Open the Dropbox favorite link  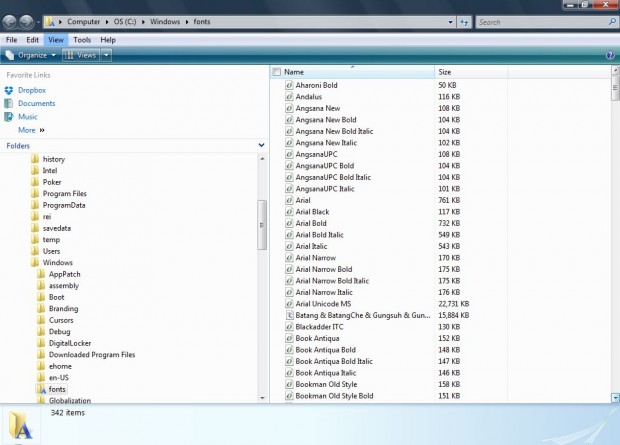click(x=32, y=90)
